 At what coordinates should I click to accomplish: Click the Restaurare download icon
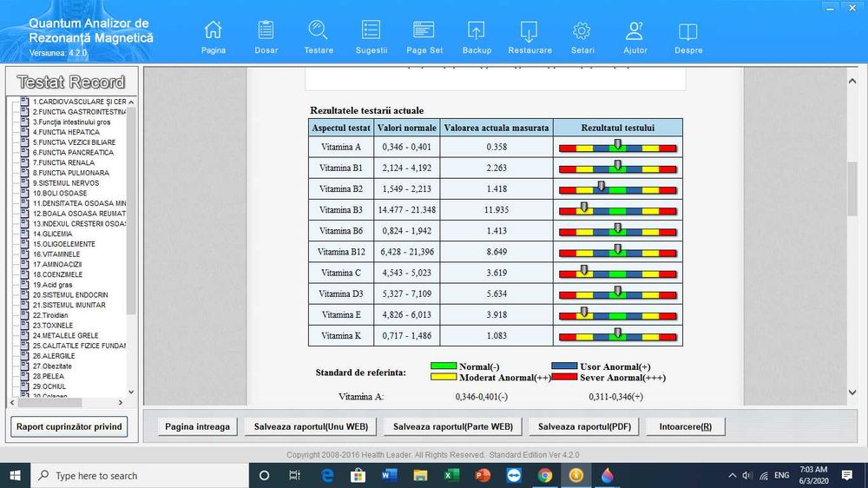click(529, 31)
